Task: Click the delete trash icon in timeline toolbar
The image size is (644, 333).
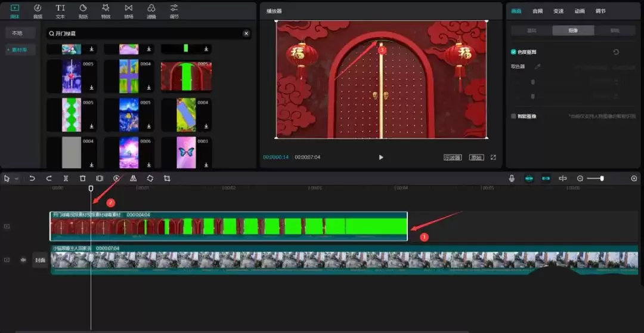Action: click(83, 178)
